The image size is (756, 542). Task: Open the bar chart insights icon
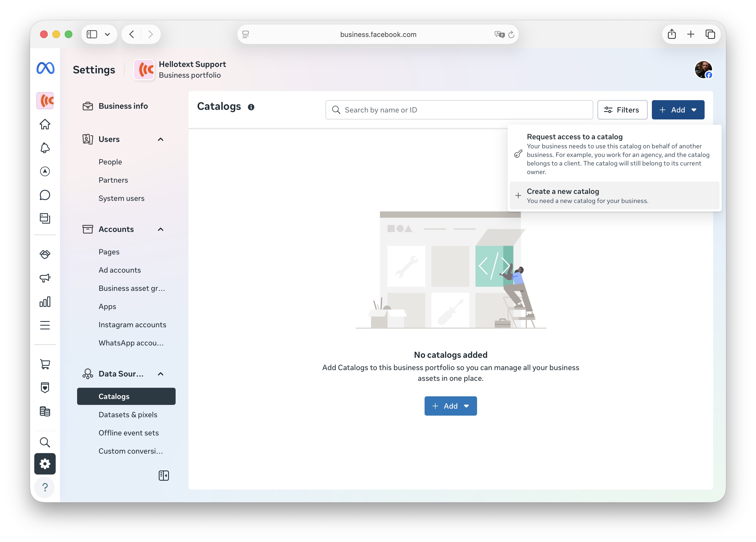tap(45, 302)
